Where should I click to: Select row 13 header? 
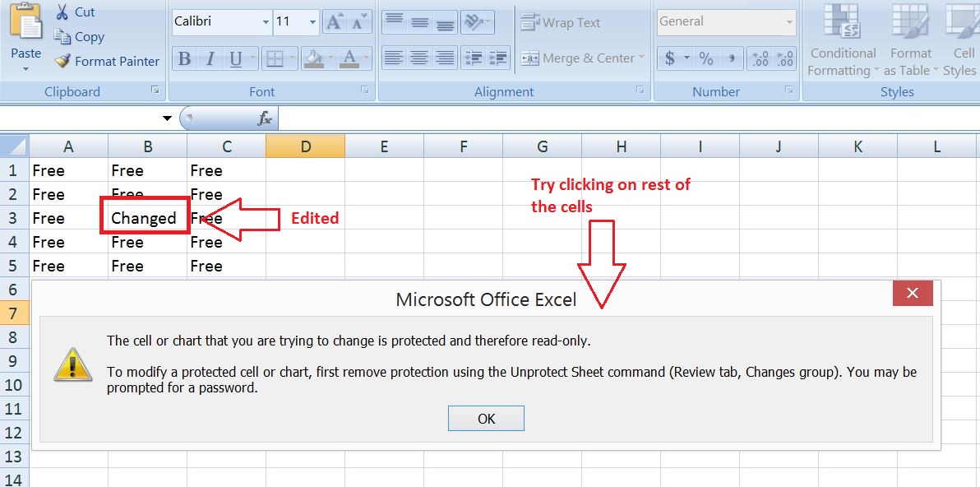pyautogui.click(x=14, y=456)
